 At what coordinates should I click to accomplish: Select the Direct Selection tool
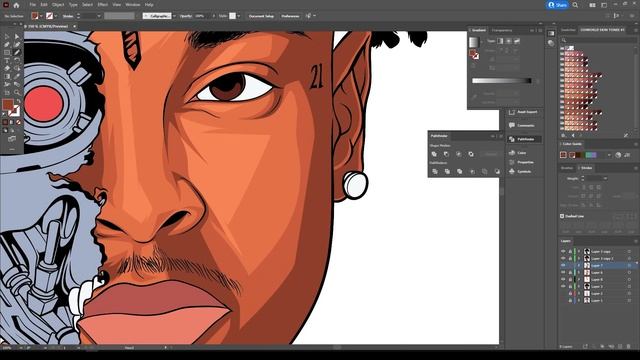(17, 37)
